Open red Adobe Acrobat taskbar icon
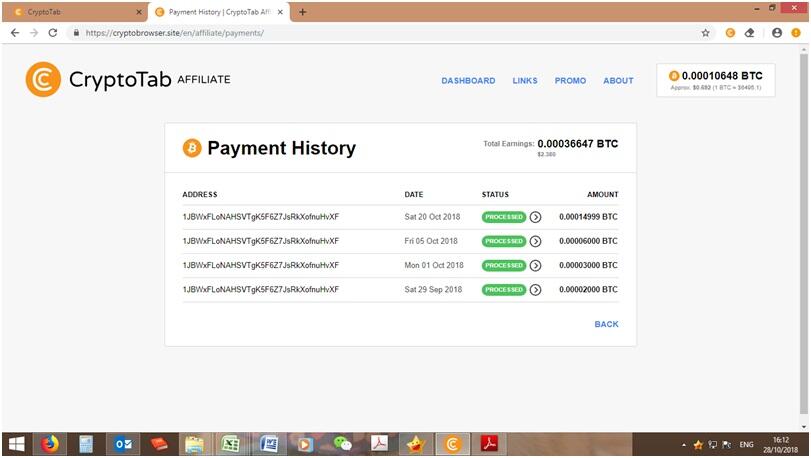Screen dimensions: 811x458 pos(489,444)
